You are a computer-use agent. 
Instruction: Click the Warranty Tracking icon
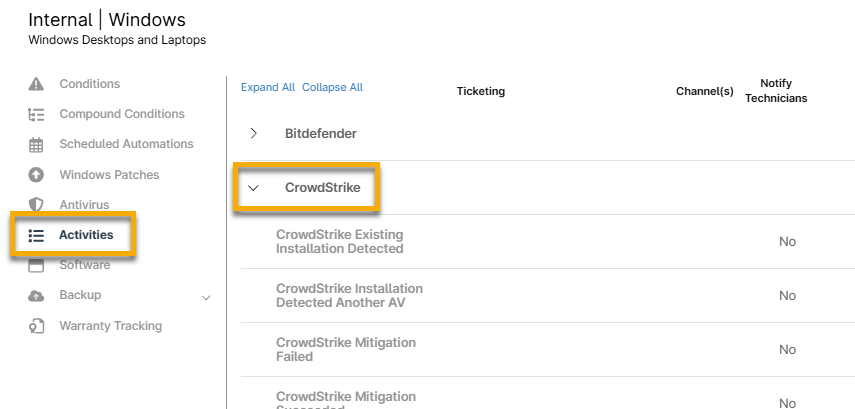[x=36, y=326]
